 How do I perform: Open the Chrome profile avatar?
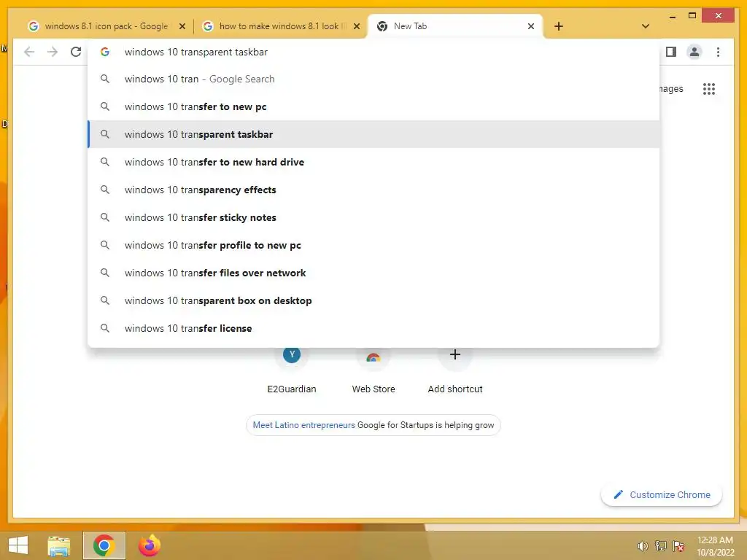coord(694,52)
